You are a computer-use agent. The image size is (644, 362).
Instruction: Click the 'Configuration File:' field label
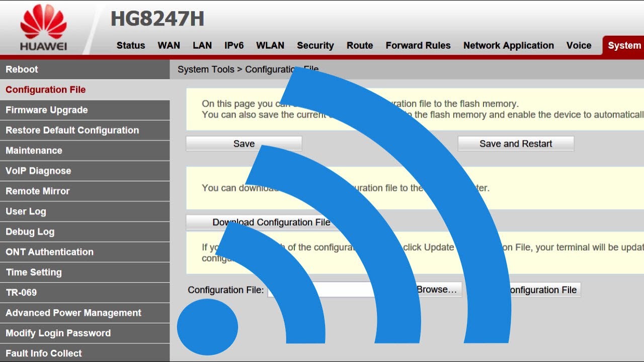click(226, 290)
